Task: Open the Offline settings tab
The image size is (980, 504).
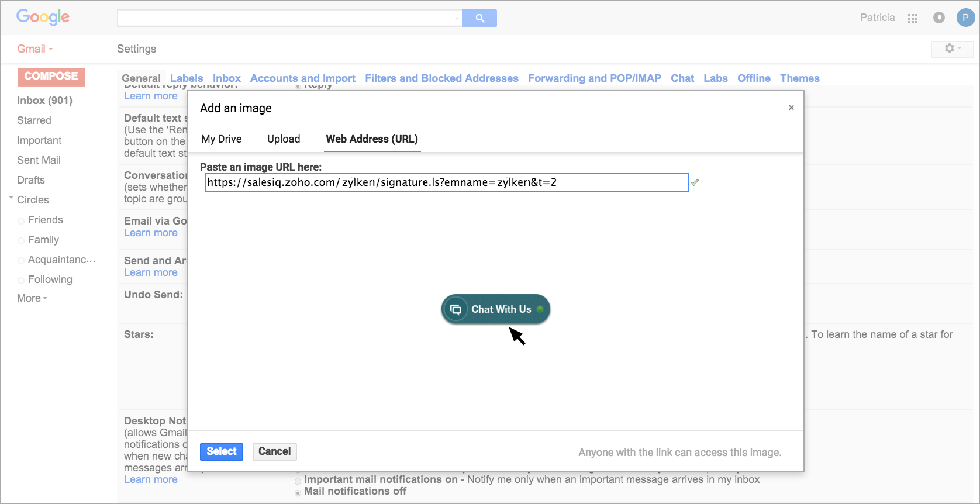Action: click(x=754, y=78)
